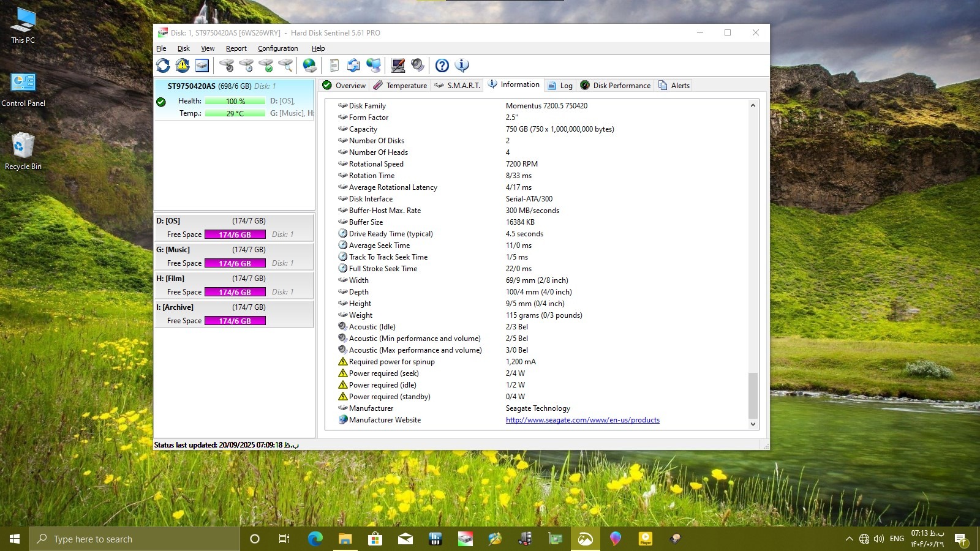Click the Refresh disk status toolbar icon
Screen dimensions: 980x551
(x=163, y=66)
